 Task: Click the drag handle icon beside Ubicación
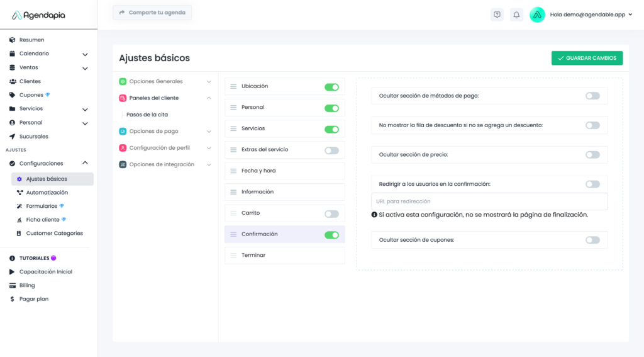[x=233, y=86]
